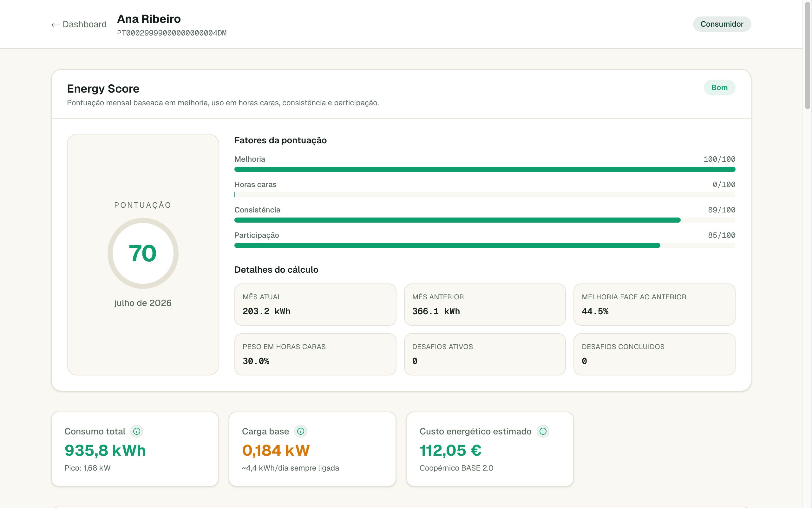Select the name Ana Ribeiro
Screen dimensions: 812x508
tap(149, 19)
